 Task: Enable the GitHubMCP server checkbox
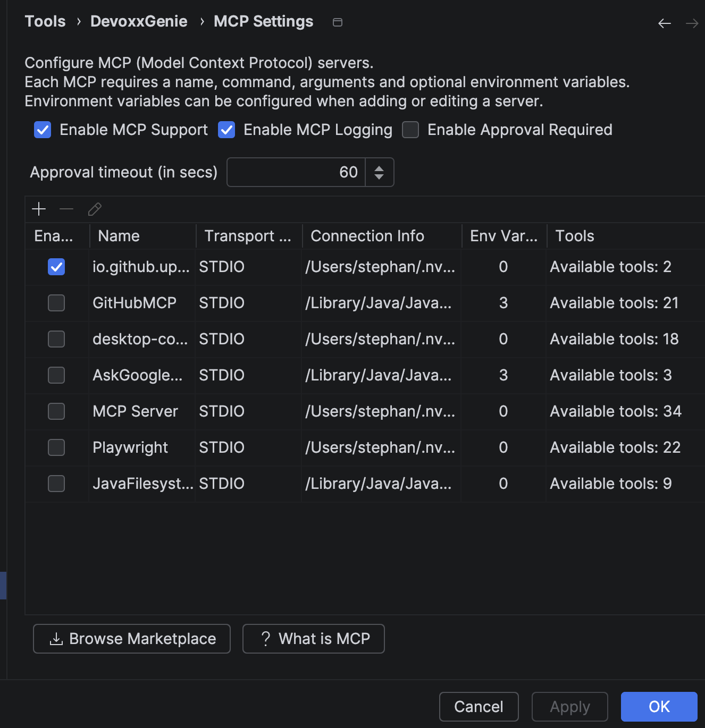tap(56, 303)
